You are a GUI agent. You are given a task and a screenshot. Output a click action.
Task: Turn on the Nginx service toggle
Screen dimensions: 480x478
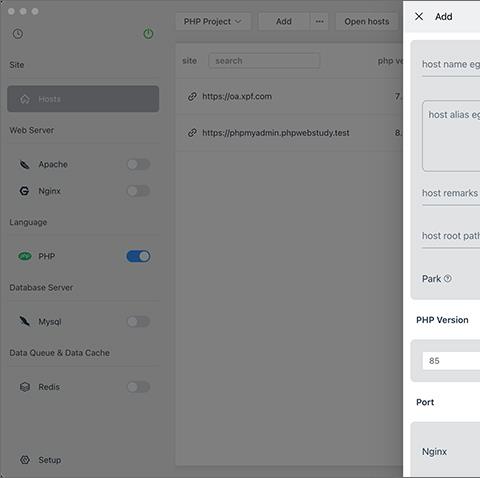point(138,191)
